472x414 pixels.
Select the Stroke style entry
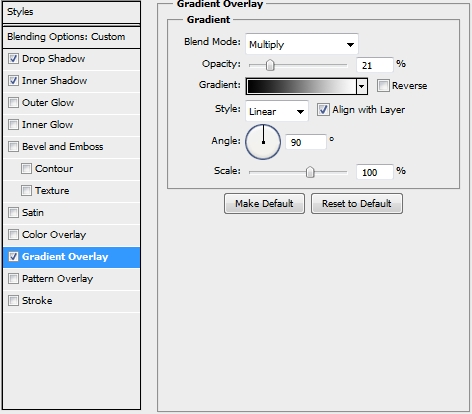[71, 301]
